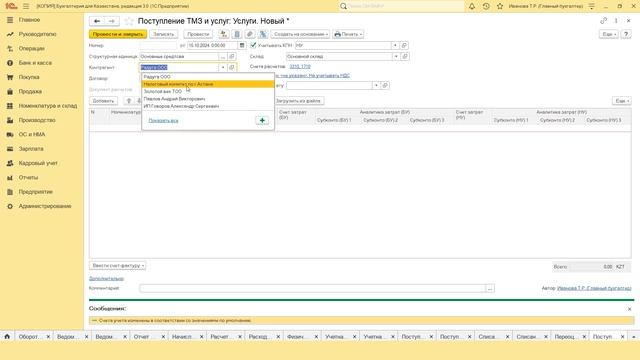Open Создать на основании dropdown

(300, 34)
